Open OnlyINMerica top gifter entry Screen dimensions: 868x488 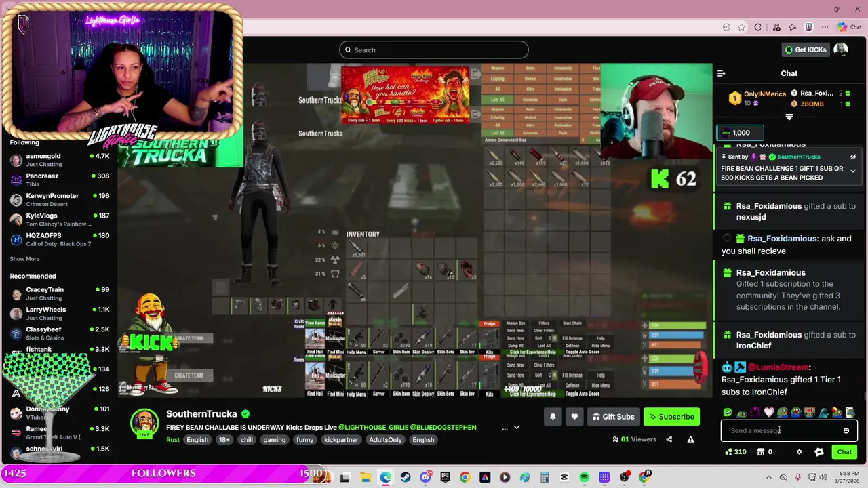coord(757,98)
